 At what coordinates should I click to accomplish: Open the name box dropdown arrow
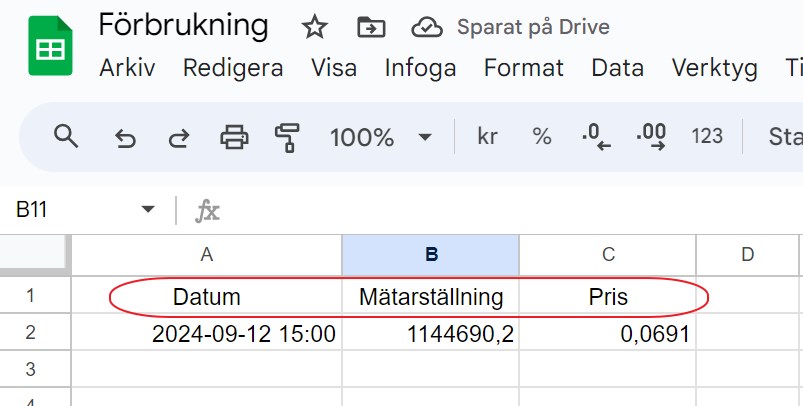(x=148, y=210)
